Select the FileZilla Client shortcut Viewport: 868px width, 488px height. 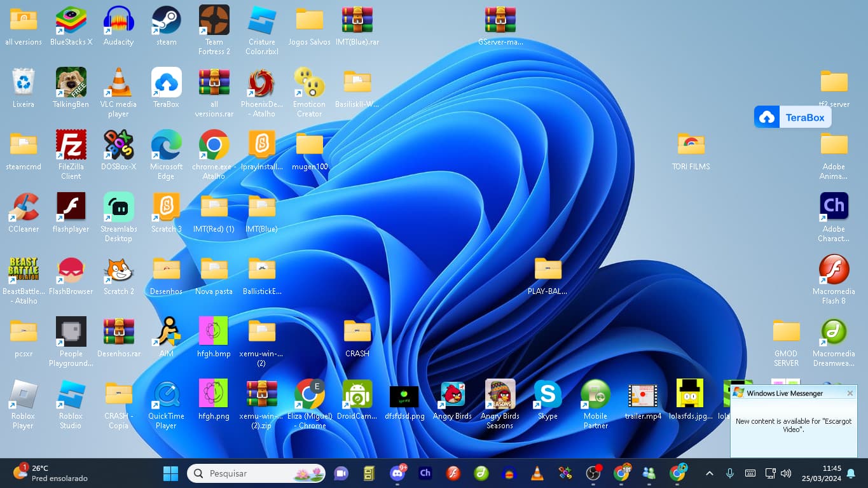click(x=71, y=146)
